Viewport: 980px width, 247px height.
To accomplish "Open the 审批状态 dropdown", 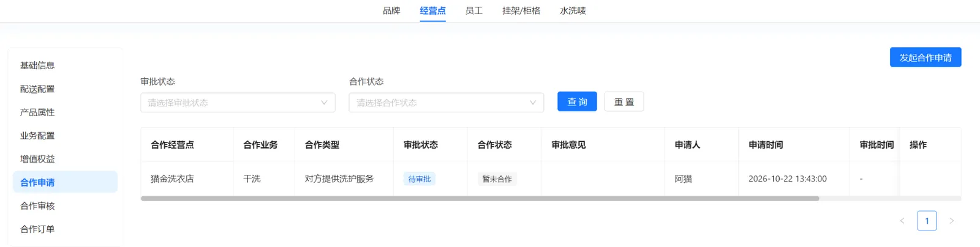I will pos(238,103).
